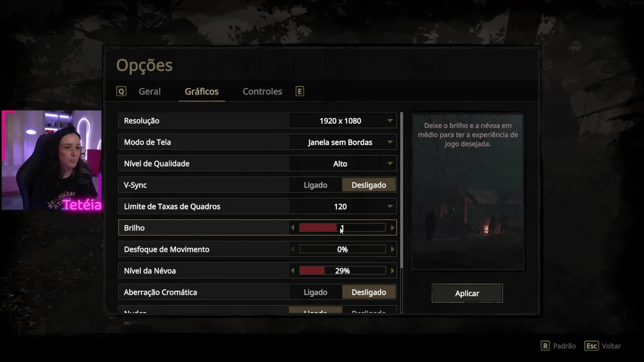Screen dimensions: 644x362
Task: Open the Controles tab
Action: 262,92
